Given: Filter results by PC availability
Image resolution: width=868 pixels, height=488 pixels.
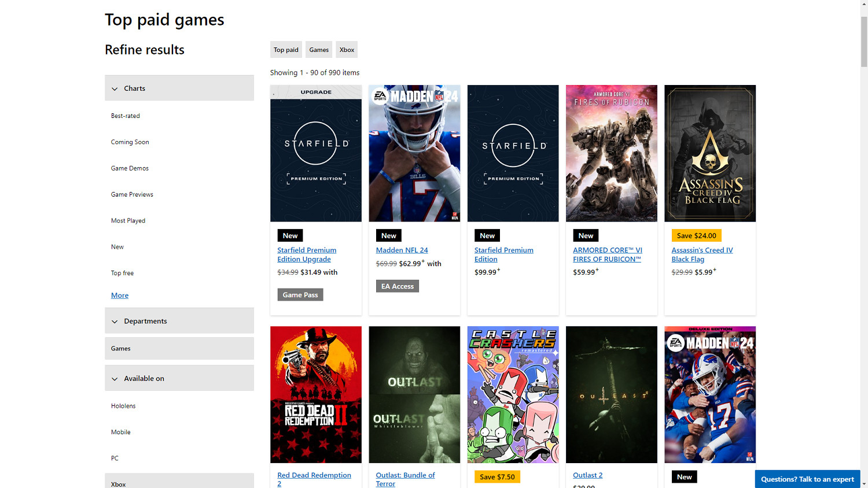Looking at the screenshot, I should point(114,458).
